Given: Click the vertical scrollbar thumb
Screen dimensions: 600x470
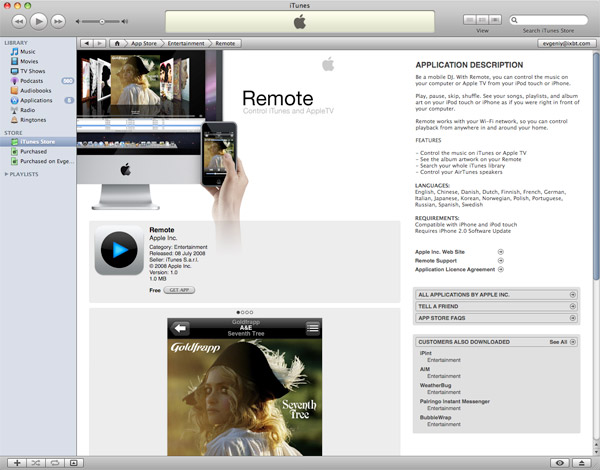Looking at the screenshot, I should (596, 166).
